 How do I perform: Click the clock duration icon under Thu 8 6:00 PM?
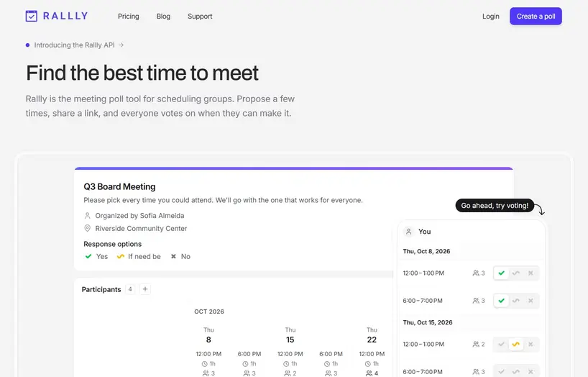[x=245, y=364]
